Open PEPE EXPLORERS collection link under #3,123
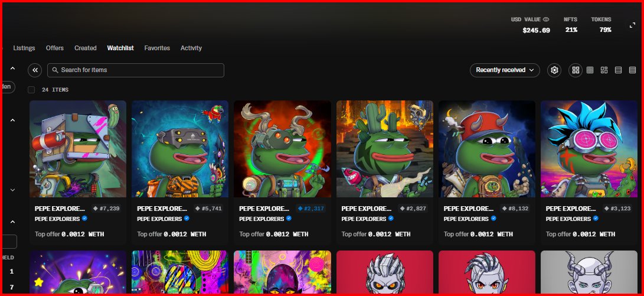This screenshot has width=644, height=296. [568, 219]
